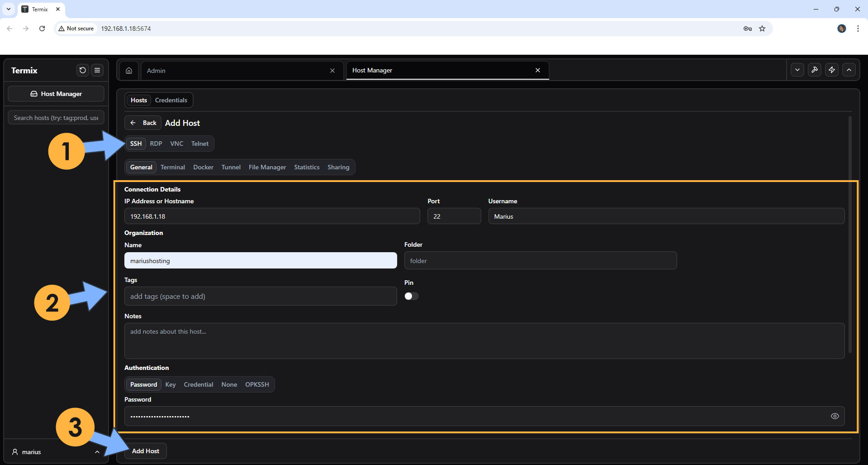The width and height of the screenshot is (868, 465).
Task: Click the Add Host button
Action: click(x=145, y=451)
